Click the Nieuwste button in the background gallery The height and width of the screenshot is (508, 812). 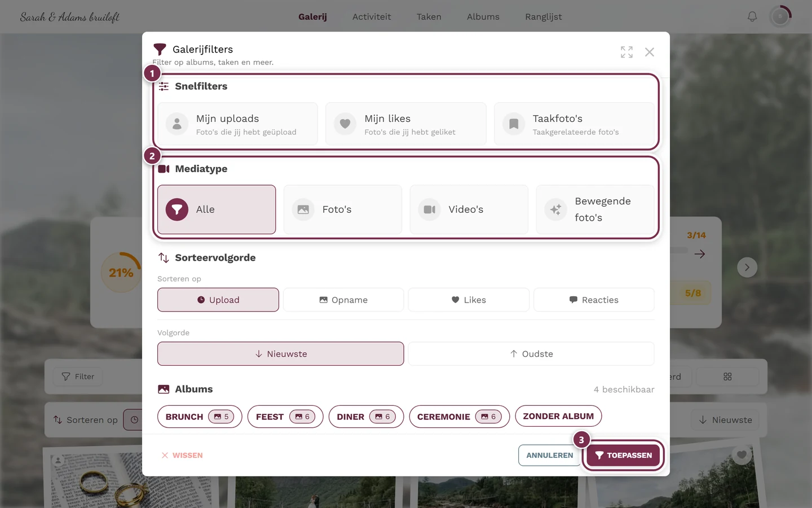(725, 420)
